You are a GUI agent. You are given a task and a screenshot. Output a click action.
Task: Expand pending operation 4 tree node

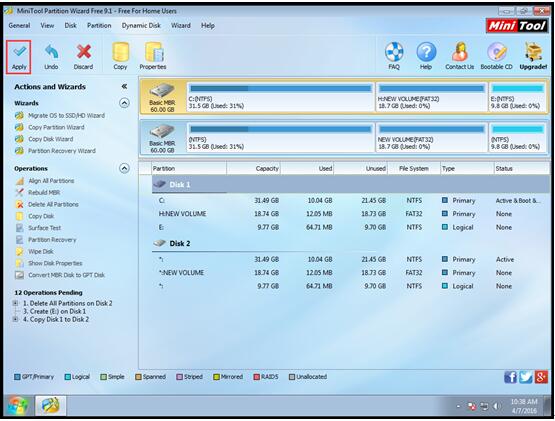tap(15, 319)
